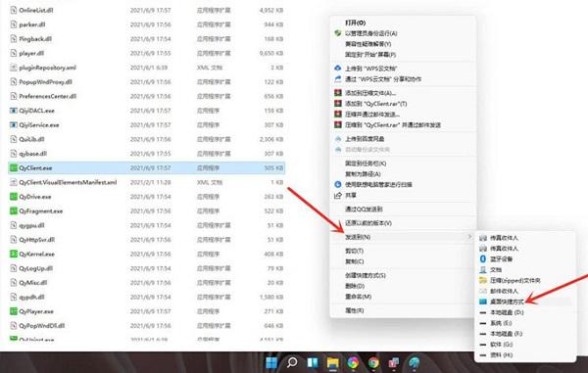Click the Bluetooth icon in the Send-to submenu

(483, 259)
